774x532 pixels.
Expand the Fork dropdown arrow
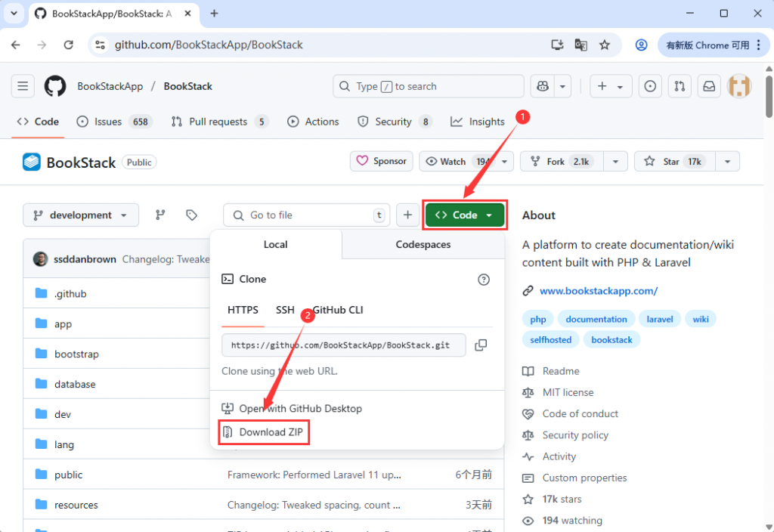[x=615, y=162]
